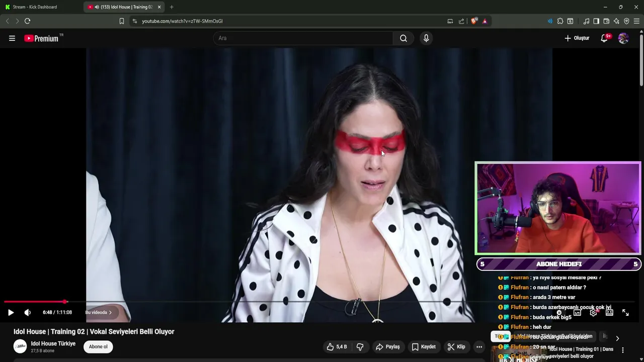644x362 pixels.
Task: Focus the 'Ara' YouTube search field
Action: tap(303, 38)
